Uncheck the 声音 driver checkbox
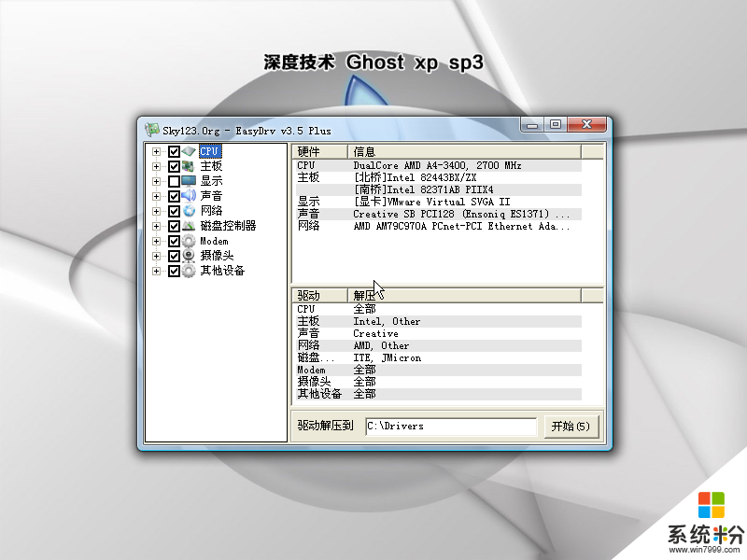 pyautogui.click(x=174, y=196)
